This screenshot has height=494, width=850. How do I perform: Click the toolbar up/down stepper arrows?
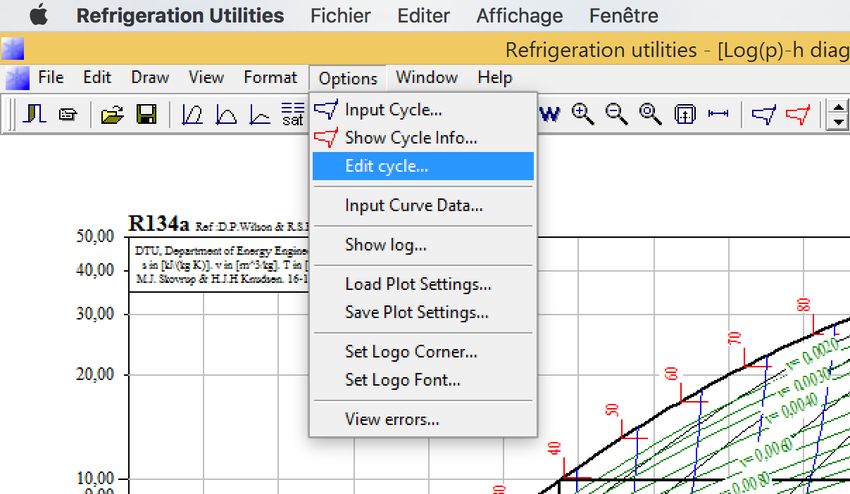(838, 115)
